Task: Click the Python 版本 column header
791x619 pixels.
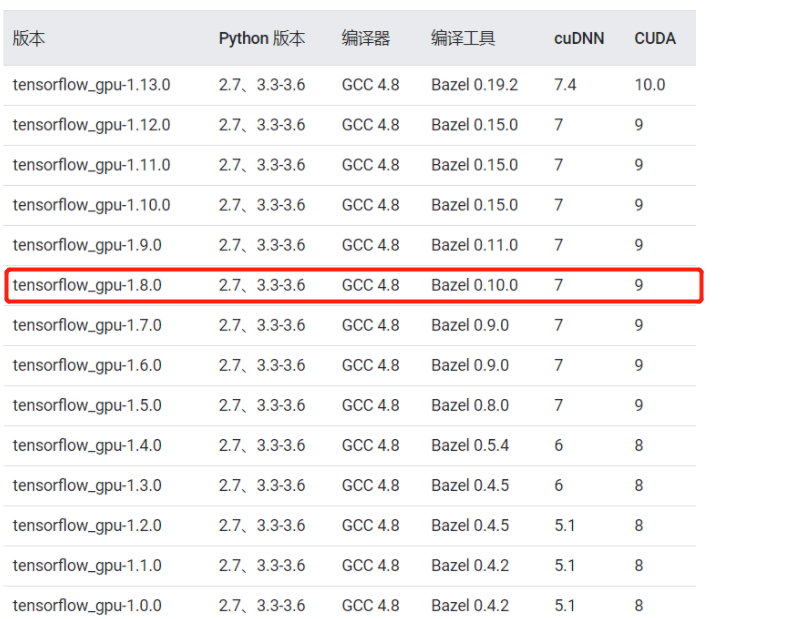Action: click(262, 38)
